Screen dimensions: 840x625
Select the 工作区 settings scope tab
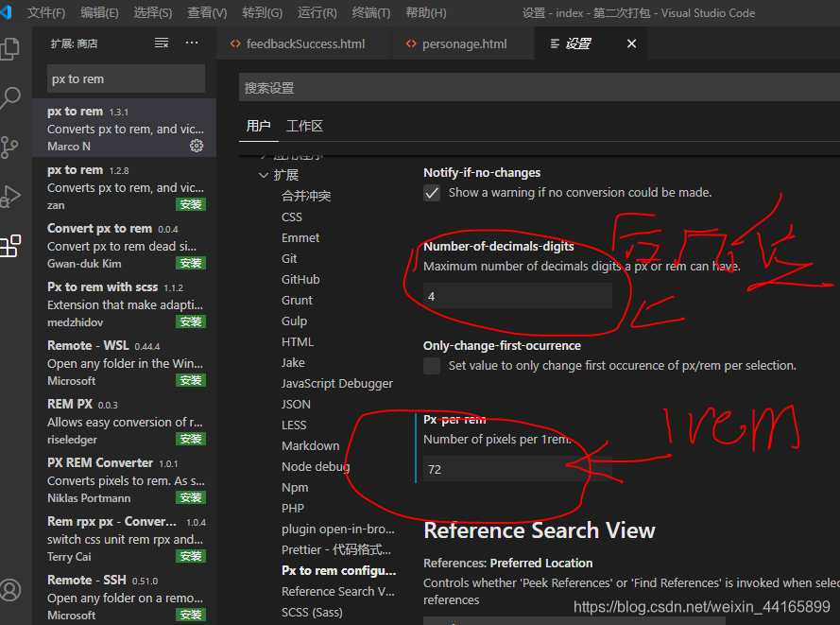pos(304,126)
